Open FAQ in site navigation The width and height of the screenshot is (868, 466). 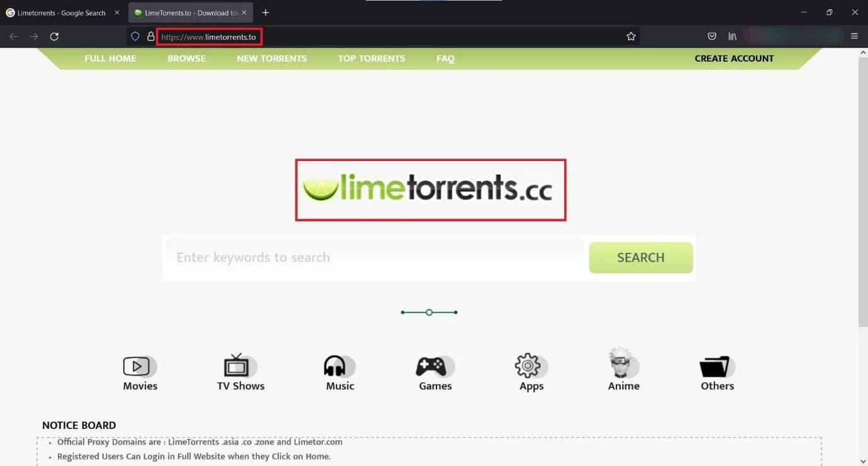pyautogui.click(x=445, y=58)
